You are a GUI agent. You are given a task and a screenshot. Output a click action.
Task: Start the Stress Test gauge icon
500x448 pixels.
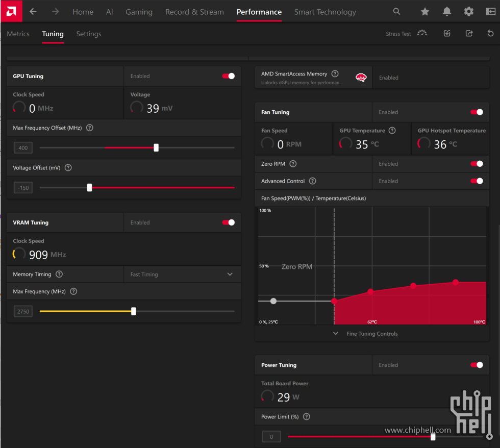click(422, 33)
